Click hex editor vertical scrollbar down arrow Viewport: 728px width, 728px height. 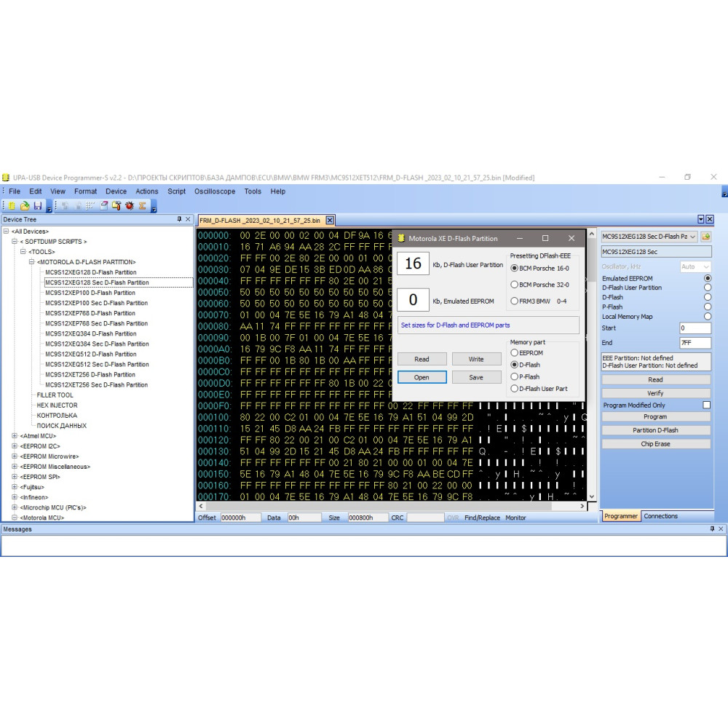[592, 496]
